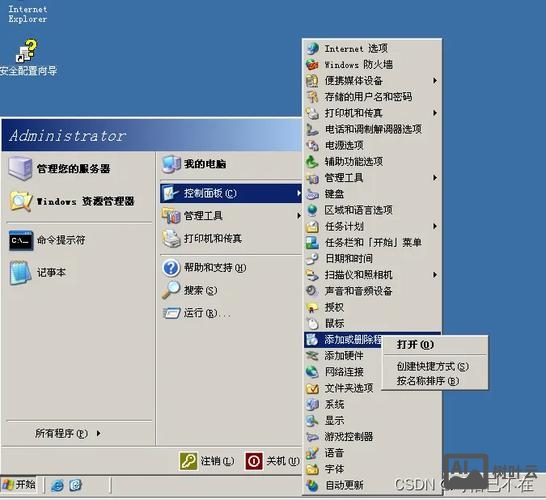546x500 pixels.
Task: Click 显示 display icon
Action: pyautogui.click(x=312, y=420)
